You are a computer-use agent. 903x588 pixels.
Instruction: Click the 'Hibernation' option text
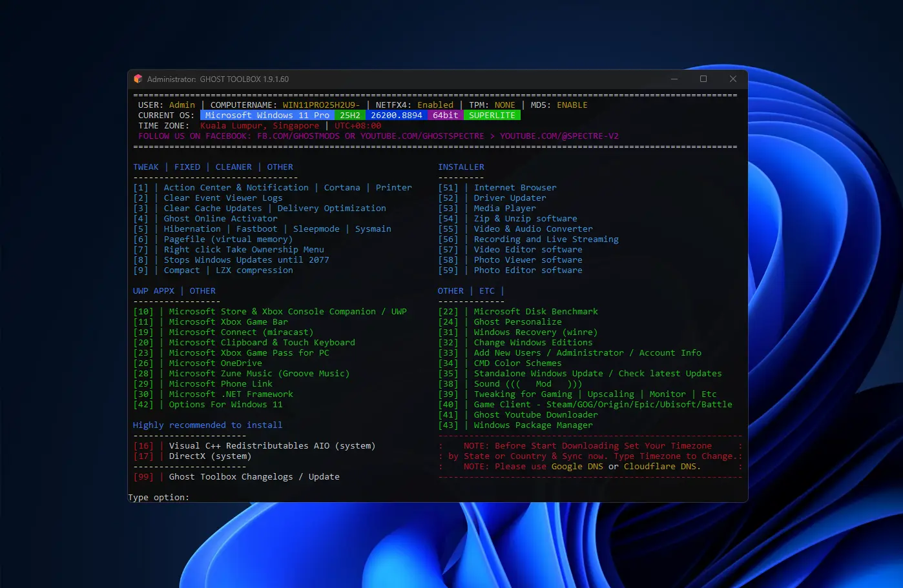(192, 229)
